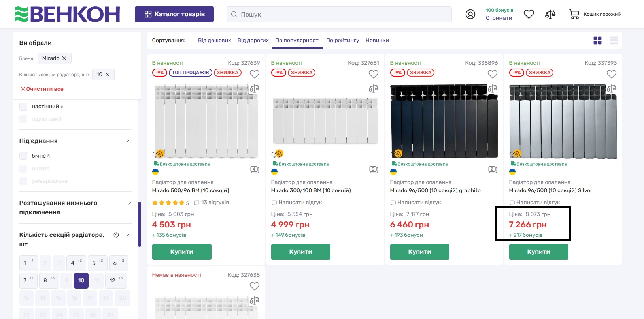Select 8 sections radiator filter
644x319 pixels.
[49, 280]
